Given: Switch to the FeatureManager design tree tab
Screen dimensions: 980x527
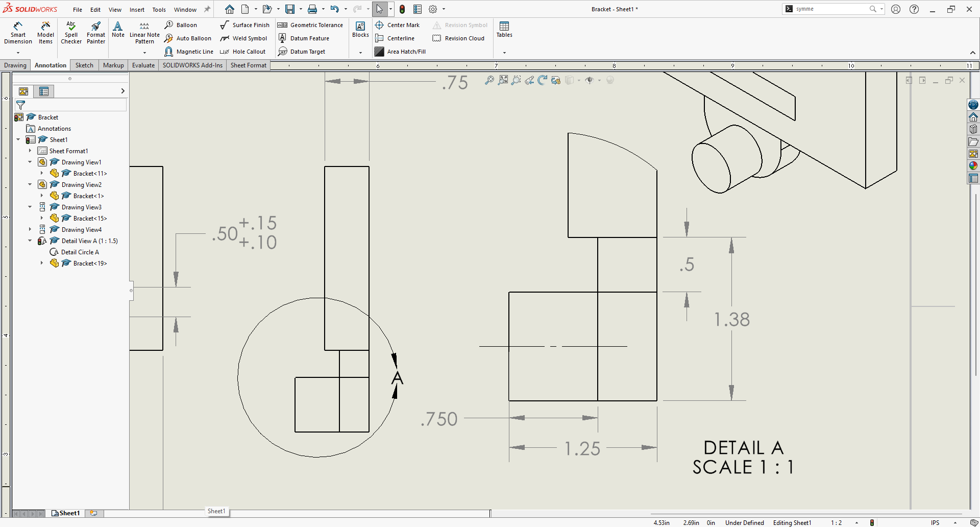Looking at the screenshot, I should (x=23, y=91).
